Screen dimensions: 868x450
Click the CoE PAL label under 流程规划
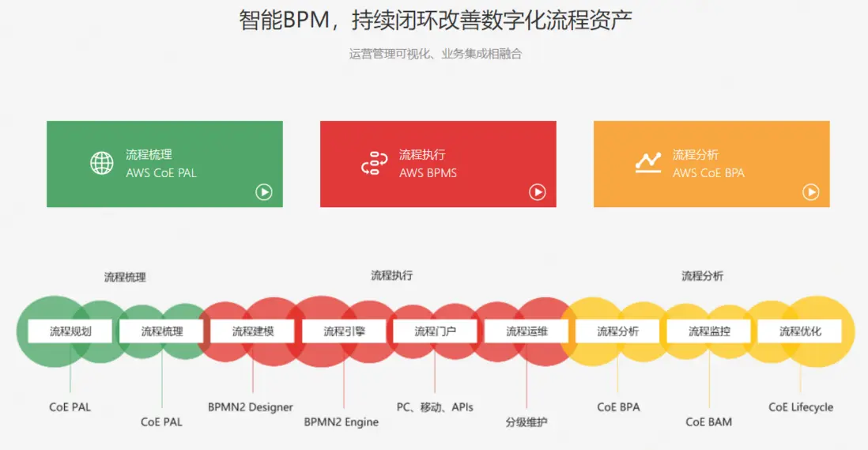pos(70,407)
